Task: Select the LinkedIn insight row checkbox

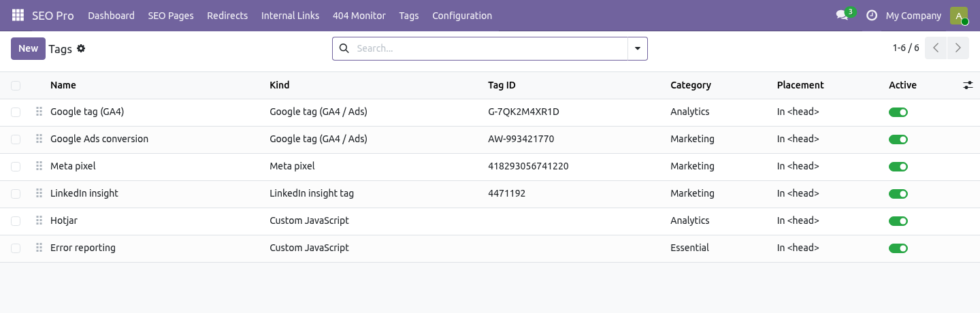Action: coord(16,194)
